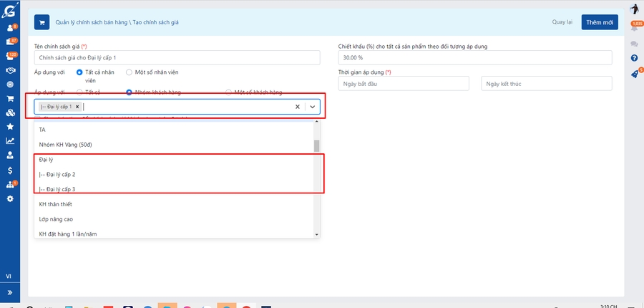Select the "Tất cả nhân viên" radio button

(x=79, y=72)
